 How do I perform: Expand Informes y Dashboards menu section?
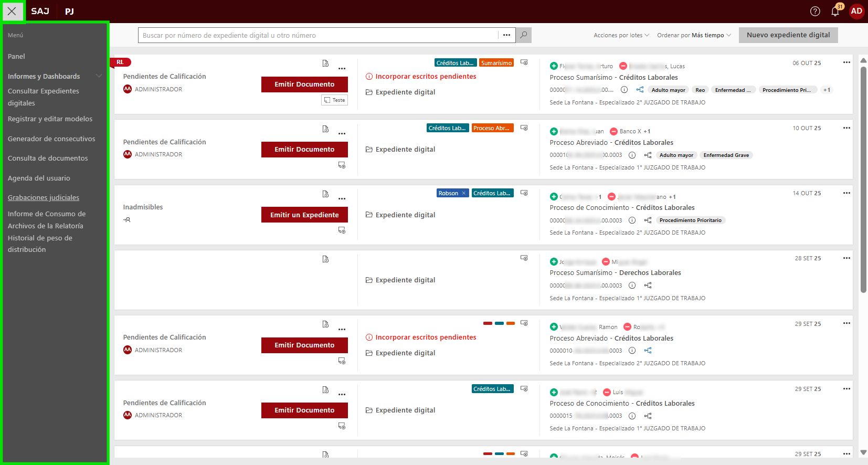99,76
